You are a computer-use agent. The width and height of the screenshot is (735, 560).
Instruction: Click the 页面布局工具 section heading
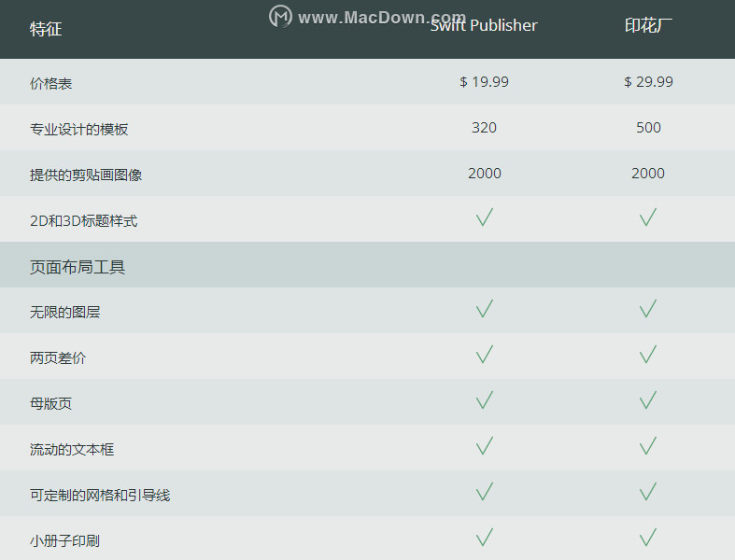coord(78,267)
